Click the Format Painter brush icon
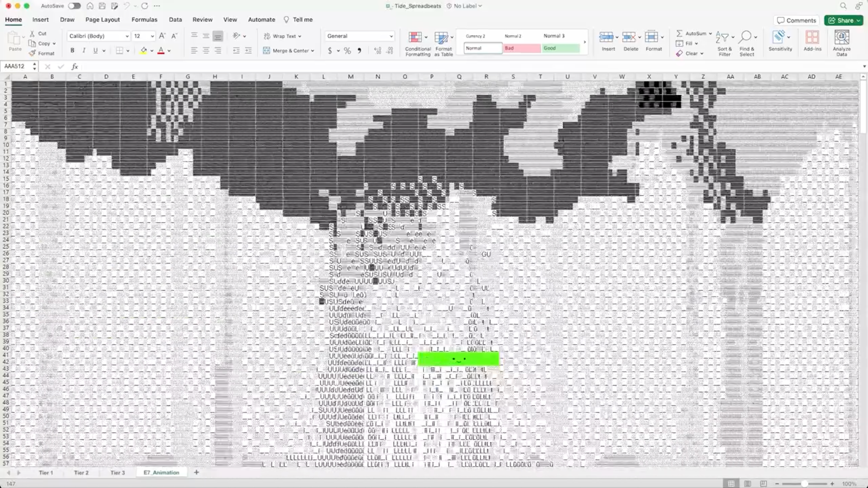Screen dimensions: 868x488 tap(32, 53)
